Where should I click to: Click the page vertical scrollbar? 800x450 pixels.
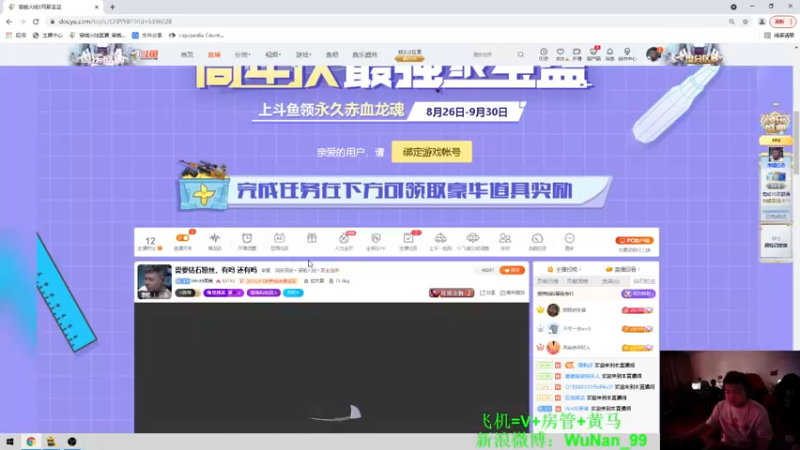(796, 143)
